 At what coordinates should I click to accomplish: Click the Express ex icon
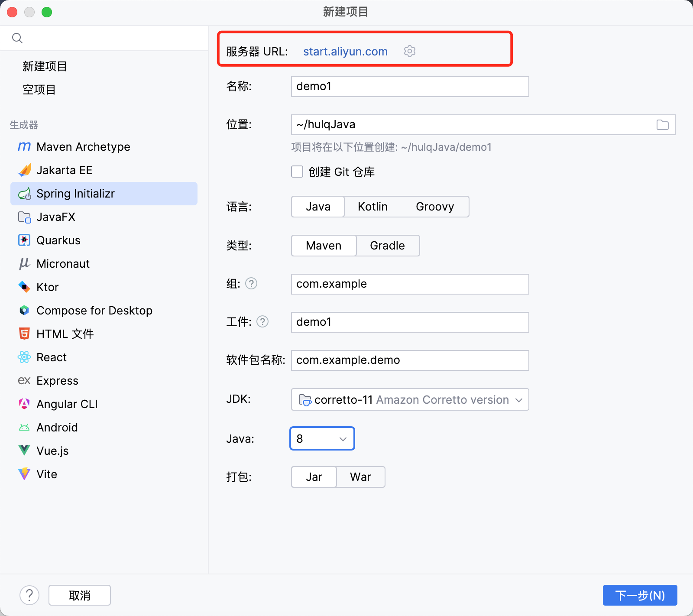point(24,381)
